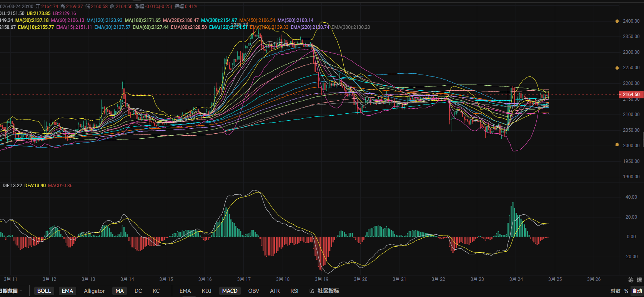Disable the MA overlay indicator
The width and height of the screenshot is (644, 297).
(x=120, y=291)
